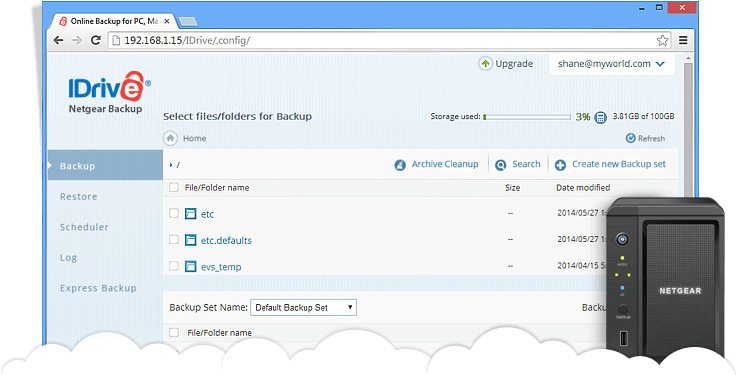
Task: Click the storage calculator icon
Action: (600, 117)
